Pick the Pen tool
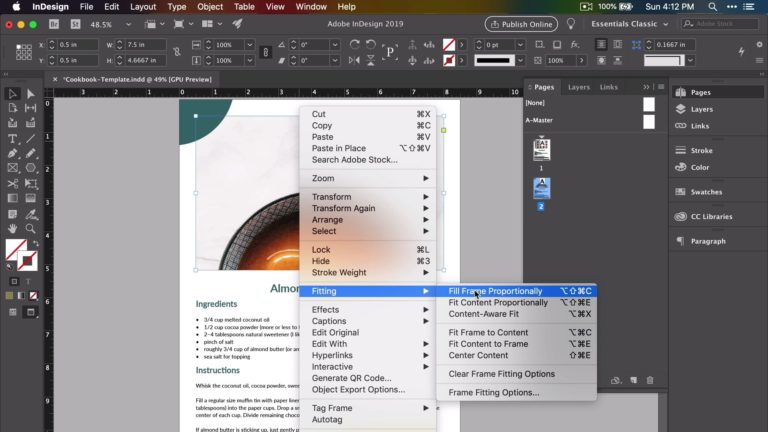Screen dimensions: 768x432 pyautogui.click(x=12, y=153)
